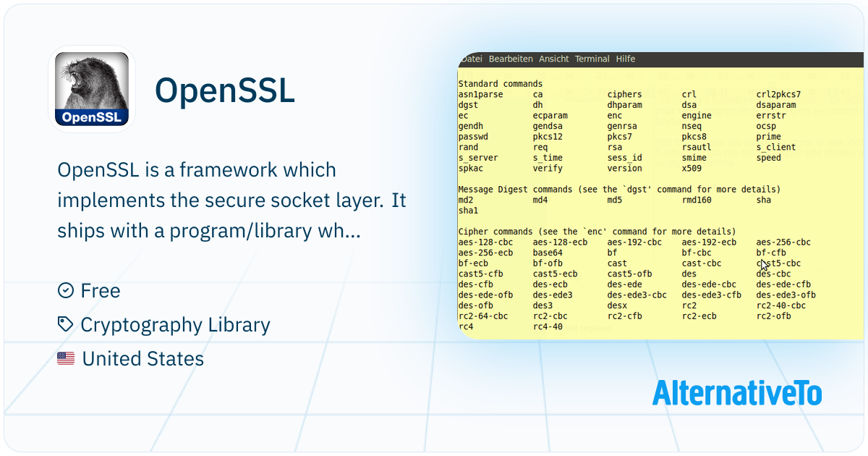Screen dimensions: 868x456
Task: Select the 'ecparam' command text
Action: [550, 116]
